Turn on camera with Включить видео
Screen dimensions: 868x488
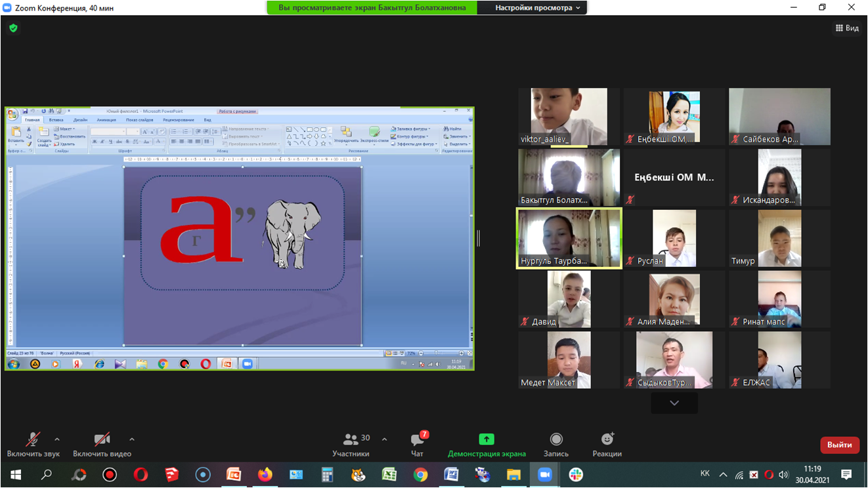click(x=102, y=439)
